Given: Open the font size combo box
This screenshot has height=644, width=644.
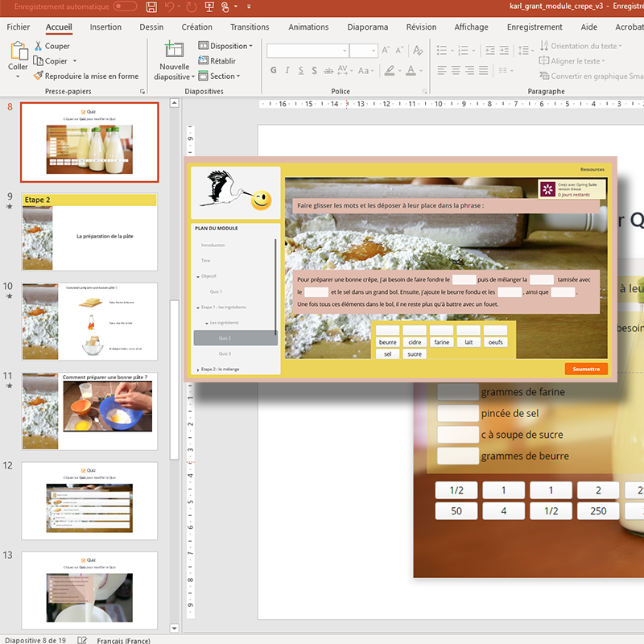Looking at the screenshot, I should (364, 51).
